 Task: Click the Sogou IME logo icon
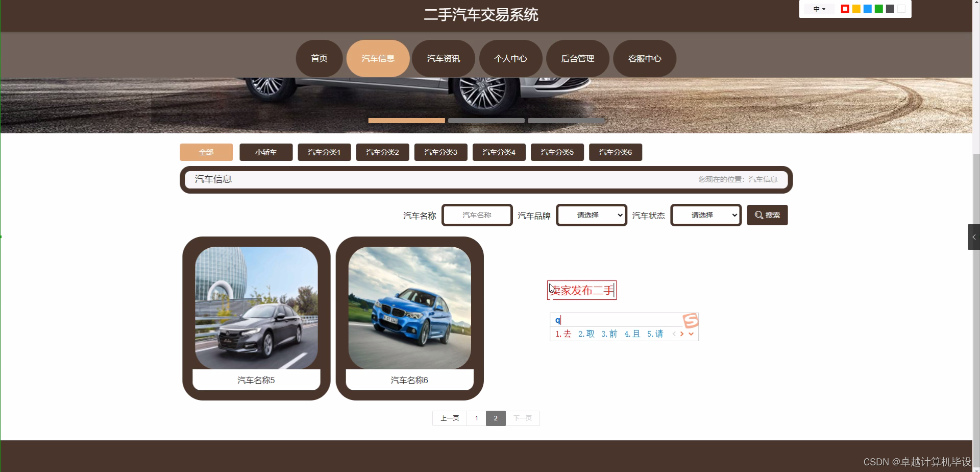click(x=691, y=320)
